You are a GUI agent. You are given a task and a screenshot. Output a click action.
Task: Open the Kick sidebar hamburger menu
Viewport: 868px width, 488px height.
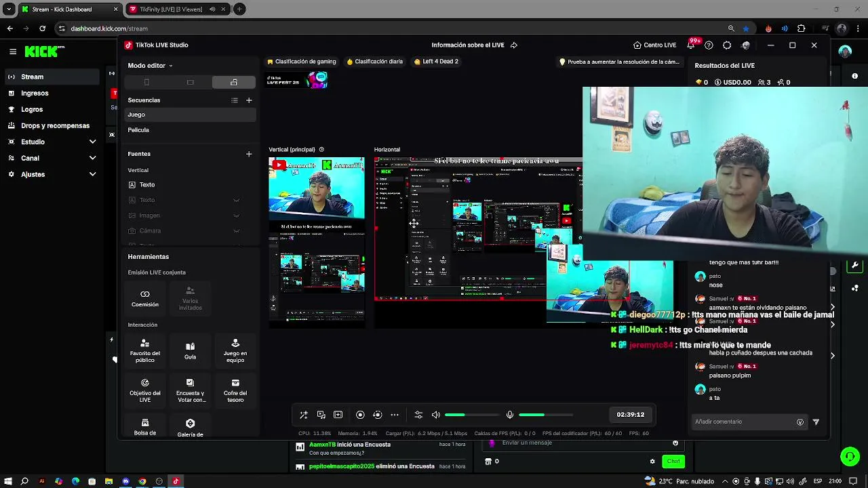pyautogui.click(x=13, y=52)
